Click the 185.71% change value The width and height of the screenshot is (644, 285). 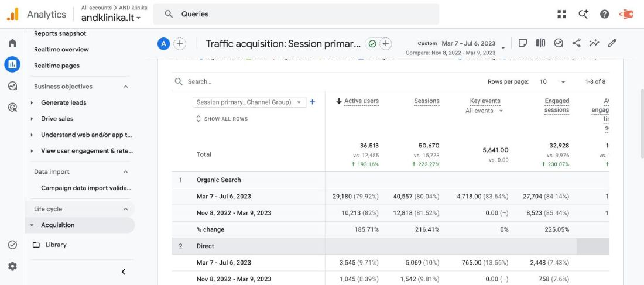click(x=366, y=229)
